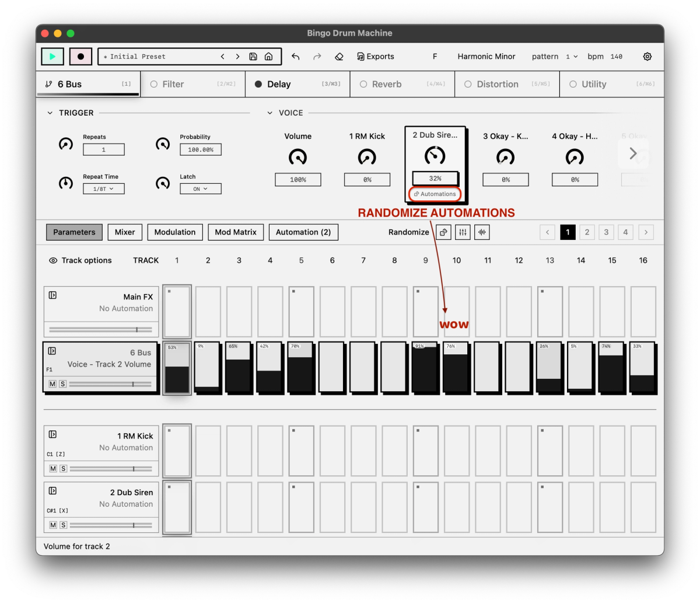Click the dice randomize icon

(443, 232)
